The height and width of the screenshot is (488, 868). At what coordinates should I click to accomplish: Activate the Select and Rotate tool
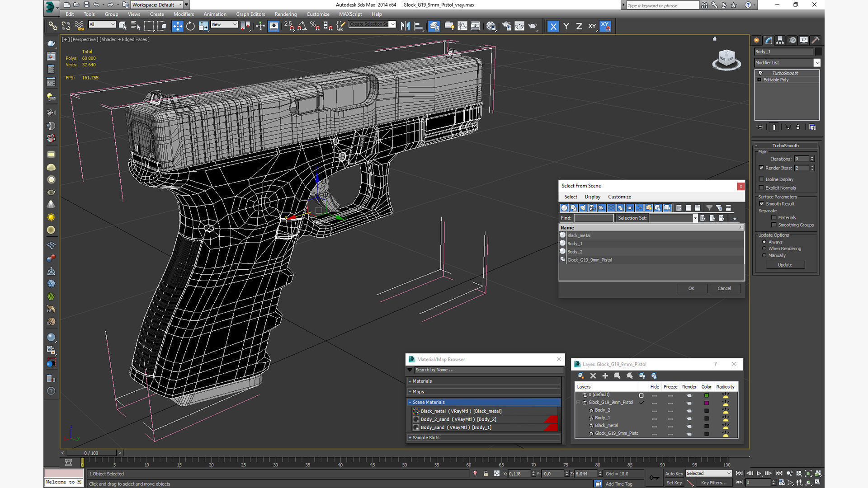190,26
